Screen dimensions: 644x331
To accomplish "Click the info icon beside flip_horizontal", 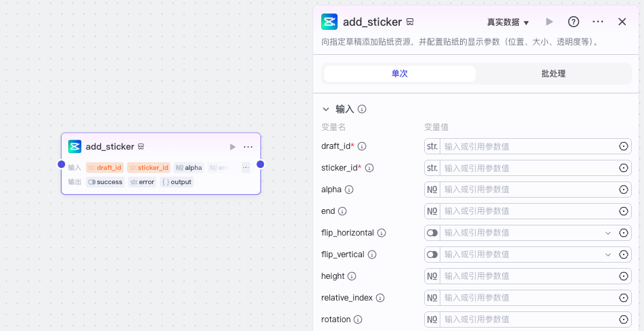I will click(x=382, y=233).
